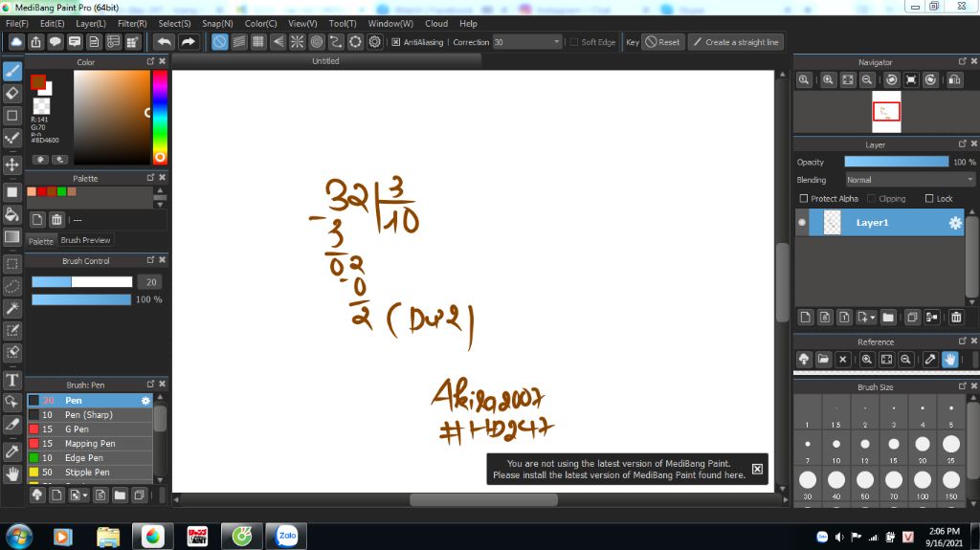This screenshot has height=550, width=980.
Task: Select the Magic Wand tool
Action: click(11, 308)
